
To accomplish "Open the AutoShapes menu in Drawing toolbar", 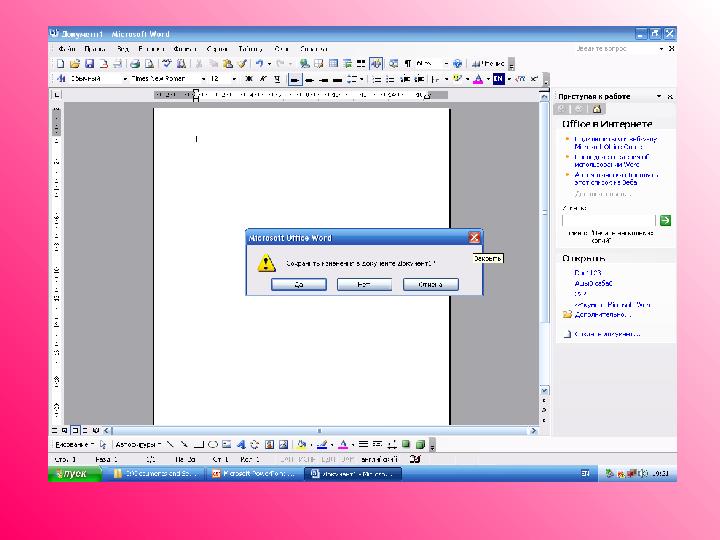I will click(138, 444).
